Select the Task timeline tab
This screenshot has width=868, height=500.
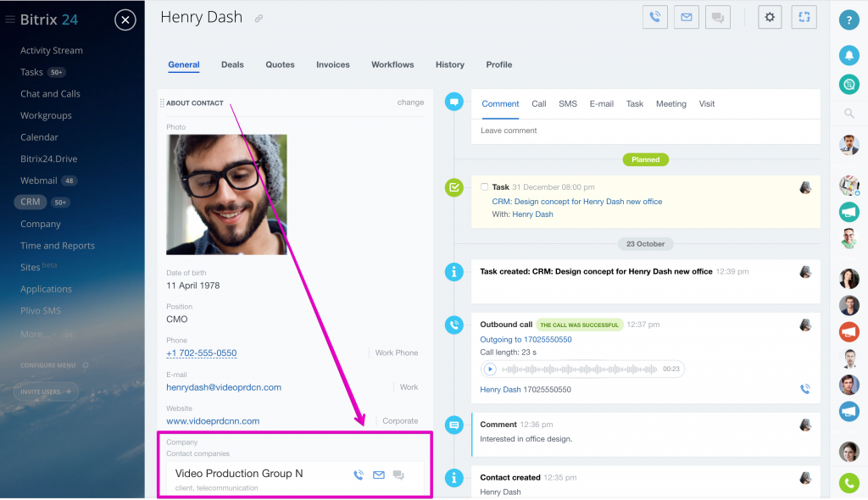(x=635, y=104)
